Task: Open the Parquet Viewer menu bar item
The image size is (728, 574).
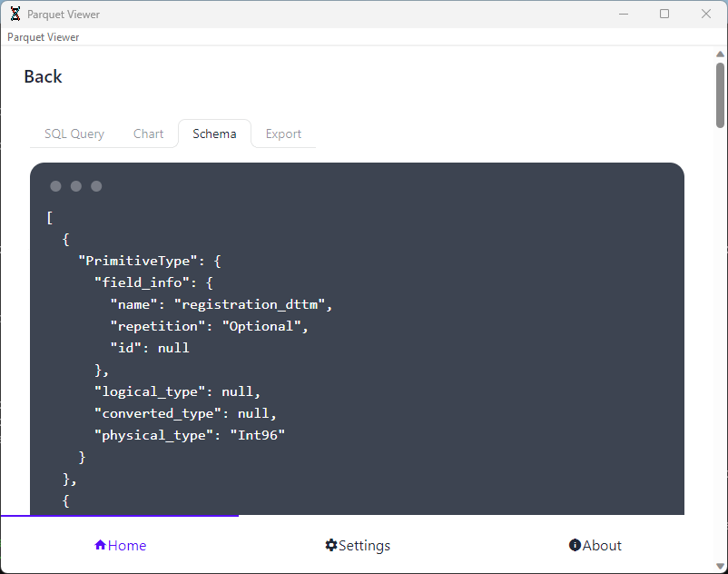Action: click(44, 37)
